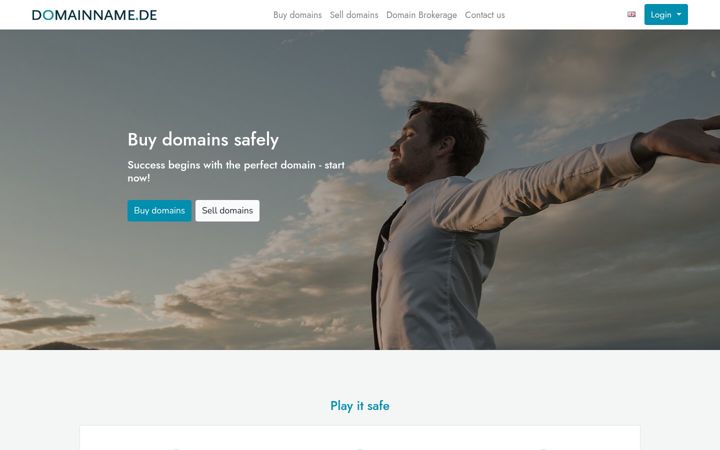The image size is (720, 450).
Task: Click the DOMAINNAME.DE logo
Action: [x=94, y=15]
